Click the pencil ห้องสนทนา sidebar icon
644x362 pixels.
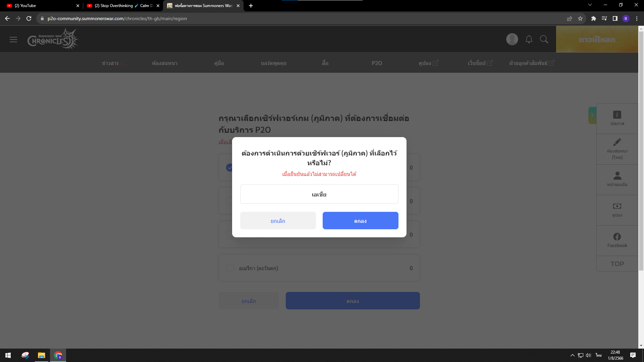[x=617, y=142]
